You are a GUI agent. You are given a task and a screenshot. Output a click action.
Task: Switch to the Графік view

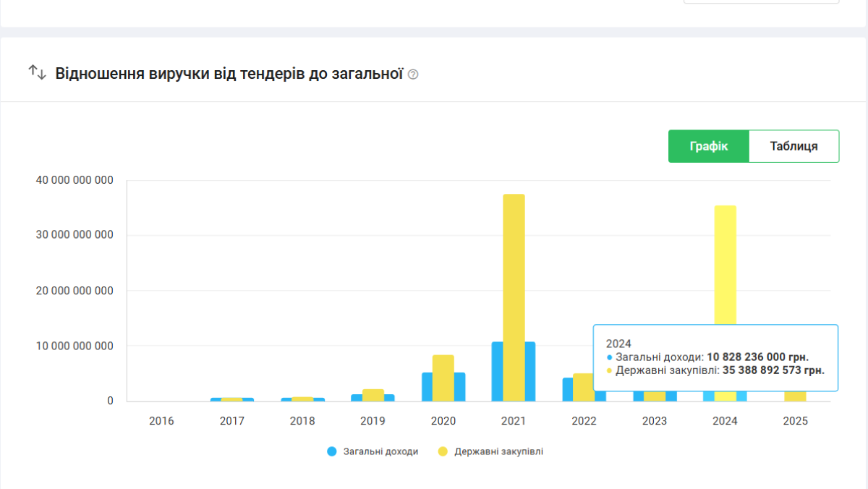click(x=708, y=146)
